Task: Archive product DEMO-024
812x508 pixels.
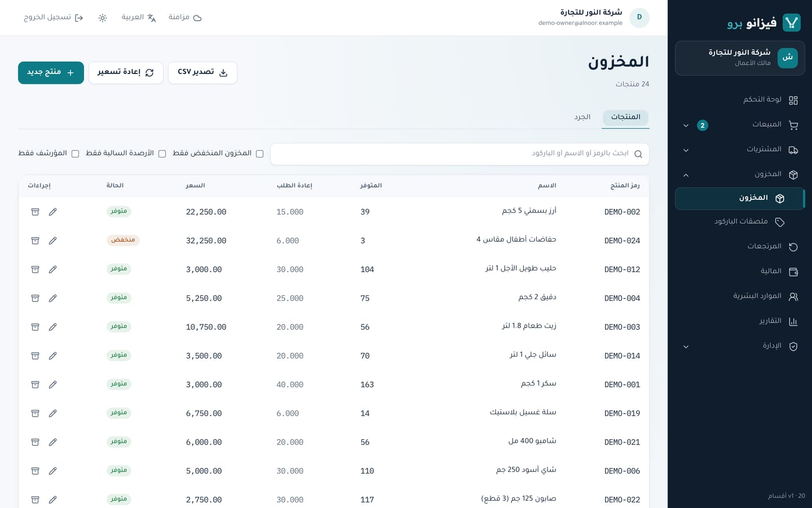Action: point(35,240)
